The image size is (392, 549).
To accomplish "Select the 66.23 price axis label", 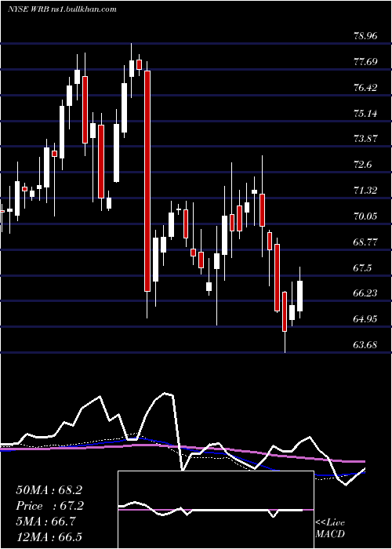I will (365, 293).
